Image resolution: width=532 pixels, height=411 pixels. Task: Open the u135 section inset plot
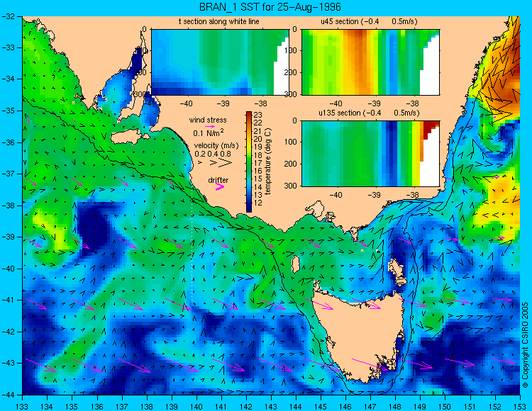click(x=370, y=154)
